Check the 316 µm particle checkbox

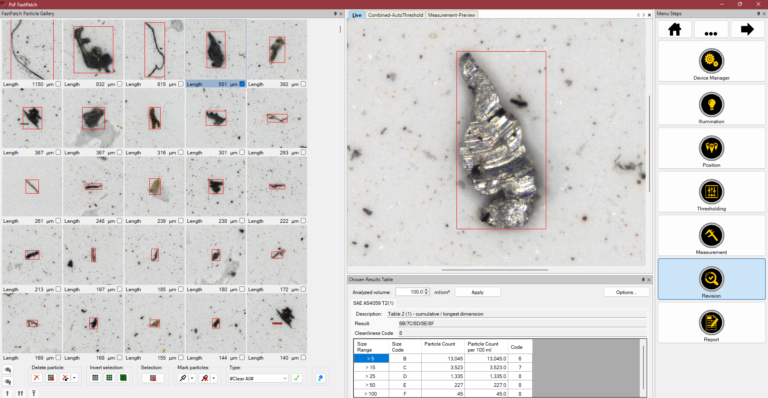[181, 152]
